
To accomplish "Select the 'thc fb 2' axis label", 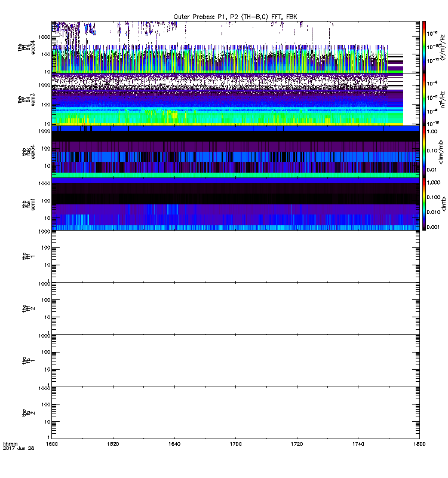I will (x=28, y=413).
